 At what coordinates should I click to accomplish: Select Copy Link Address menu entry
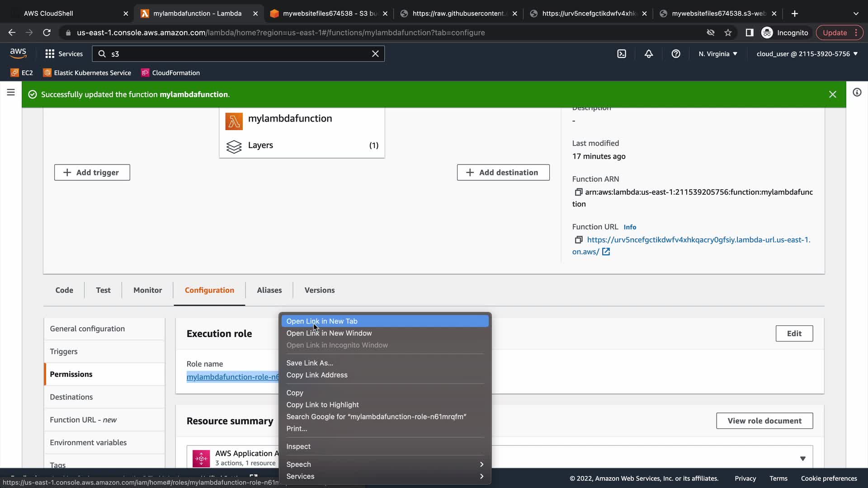(316, 375)
